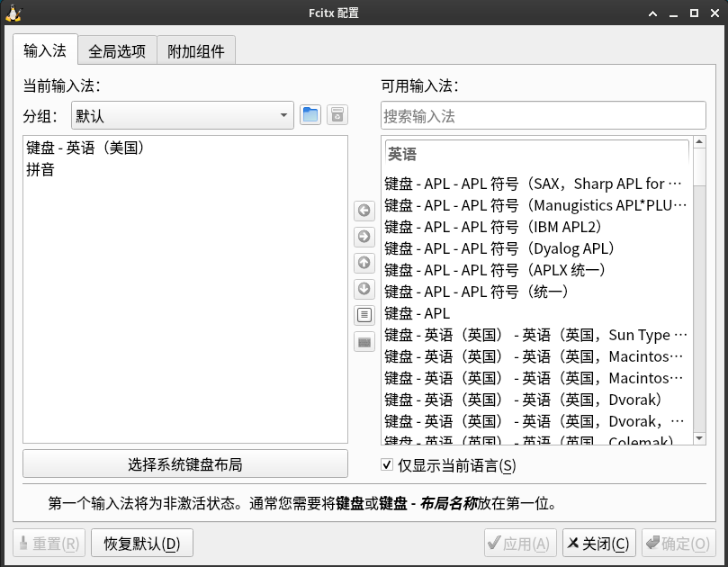Switch to the 全局选项 tab
This screenshot has height=567, width=728.
117,50
